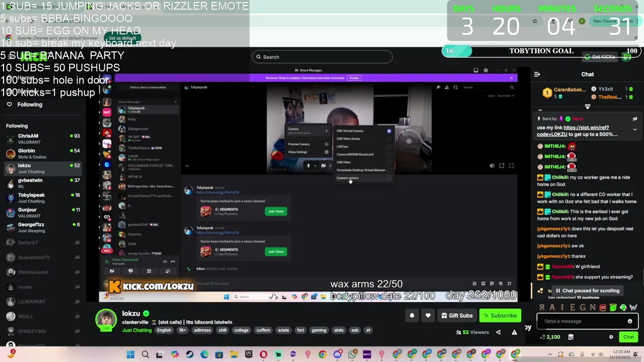Screen dimensions: 644x362
Task: Open Windows Start menu
Action: [x=130, y=354]
